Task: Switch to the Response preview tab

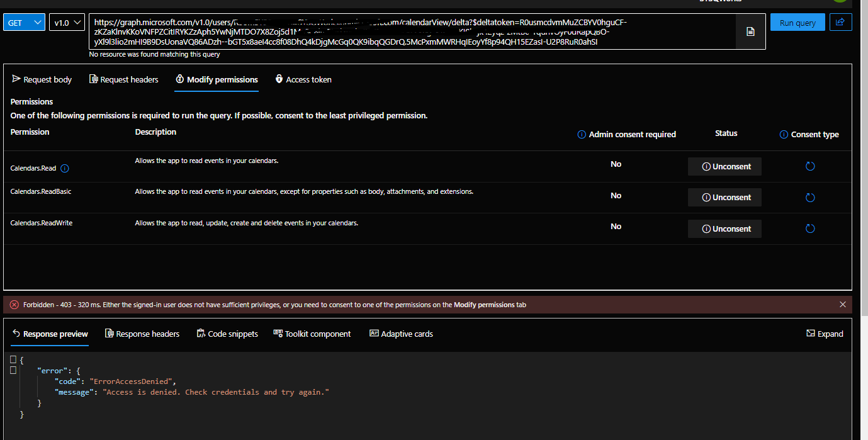Action: tap(50, 334)
